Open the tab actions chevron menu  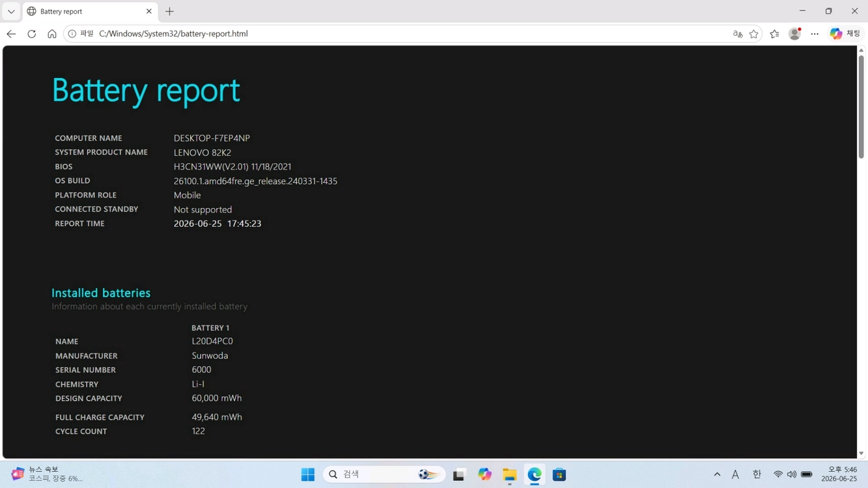11,11
